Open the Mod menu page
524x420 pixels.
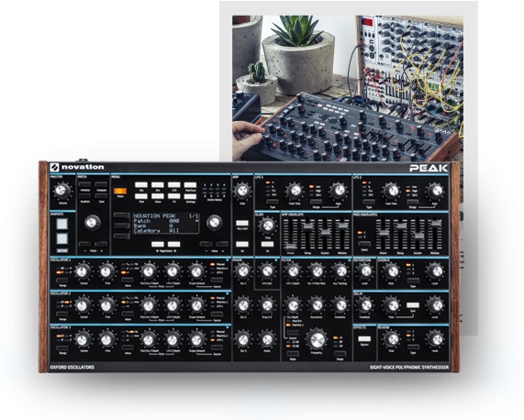coord(141,196)
